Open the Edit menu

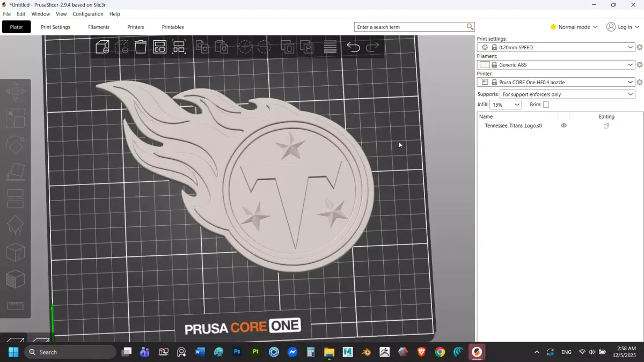coord(21,14)
